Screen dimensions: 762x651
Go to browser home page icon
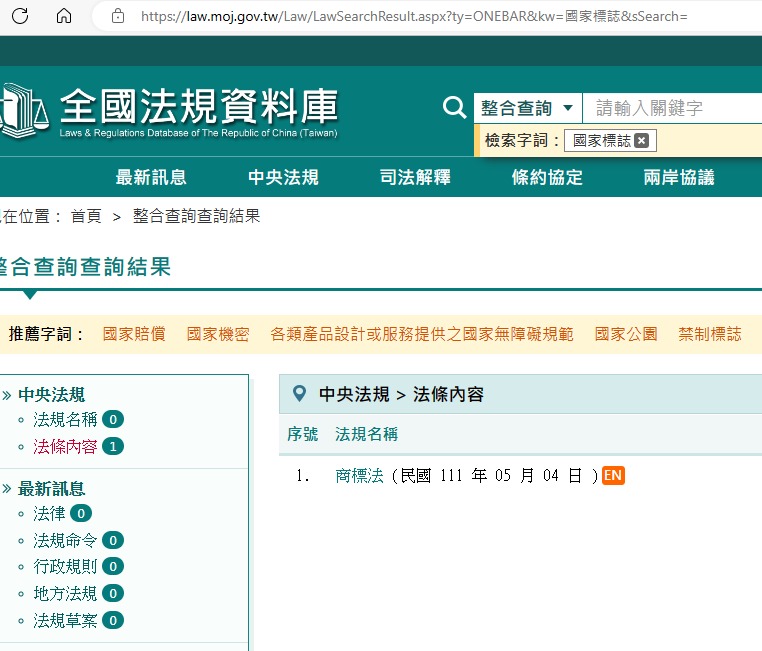coord(64,16)
